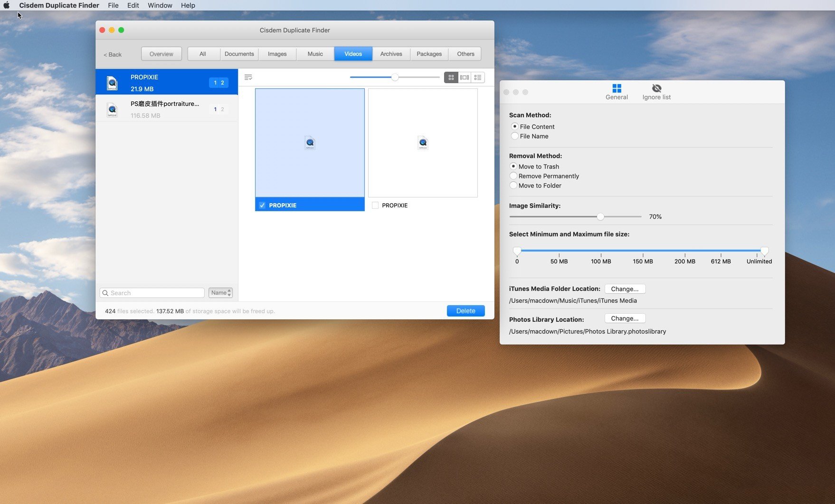Open the Name sort dropdown
Image resolution: width=835 pixels, height=504 pixels.
coord(220,293)
